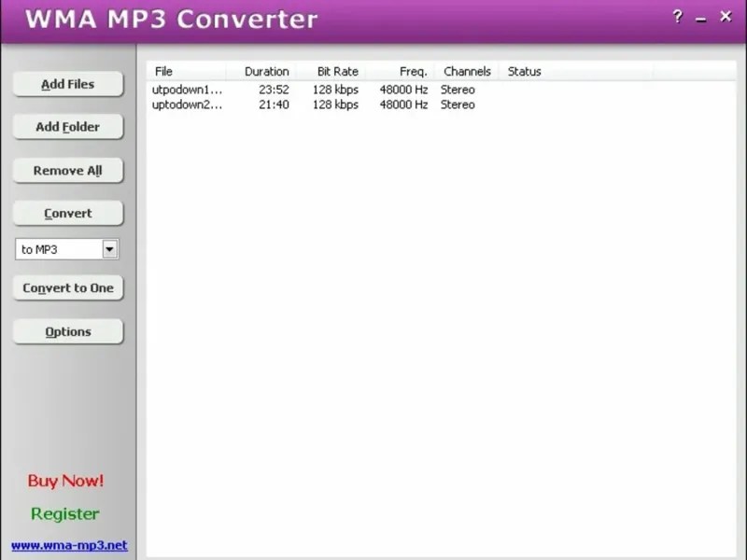Image resolution: width=747 pixels, height=560 pixels.
Task: Click 128 kbps in the utpodown1 row
Action: pyautogui.click(x=335, y=90)
